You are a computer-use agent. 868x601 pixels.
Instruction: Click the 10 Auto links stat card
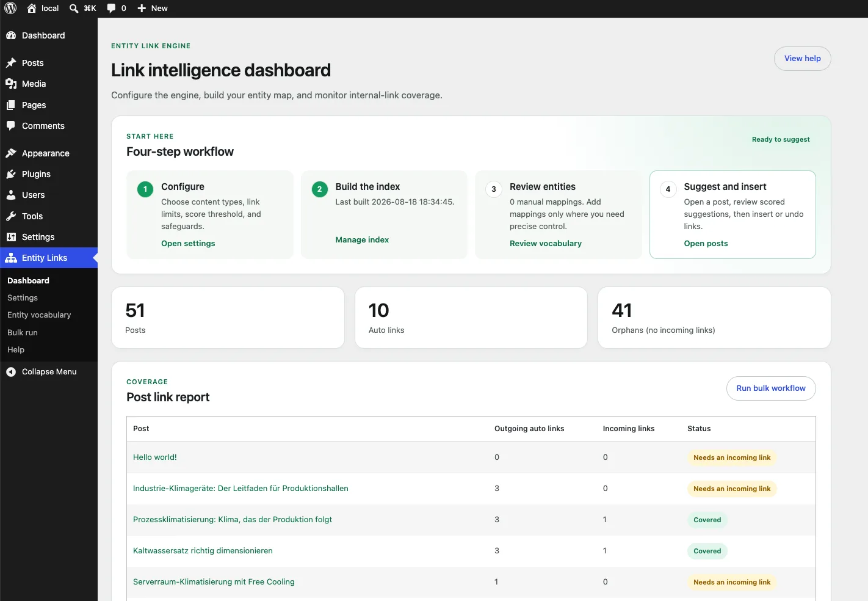(471, 318)
